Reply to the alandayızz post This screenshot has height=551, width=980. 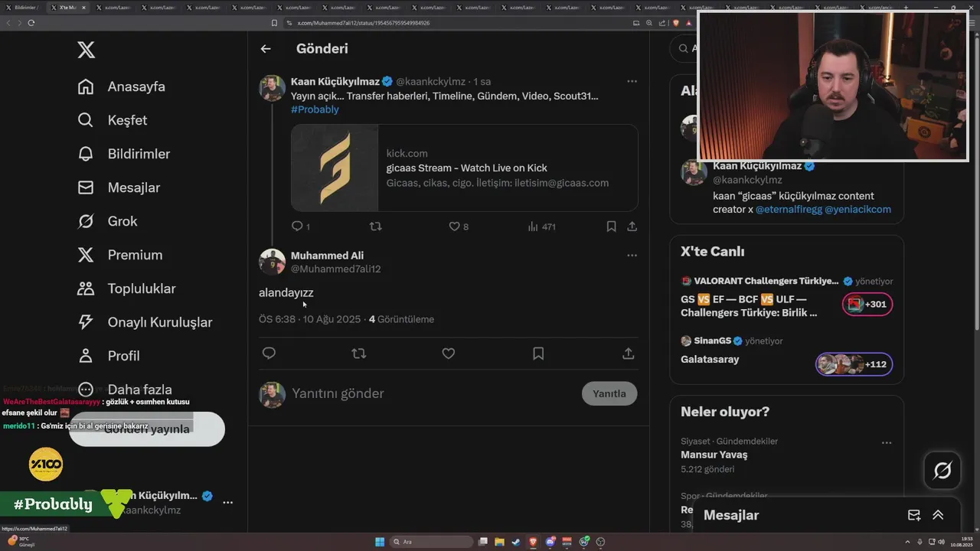pyautogui.click(x=269, y=354)
